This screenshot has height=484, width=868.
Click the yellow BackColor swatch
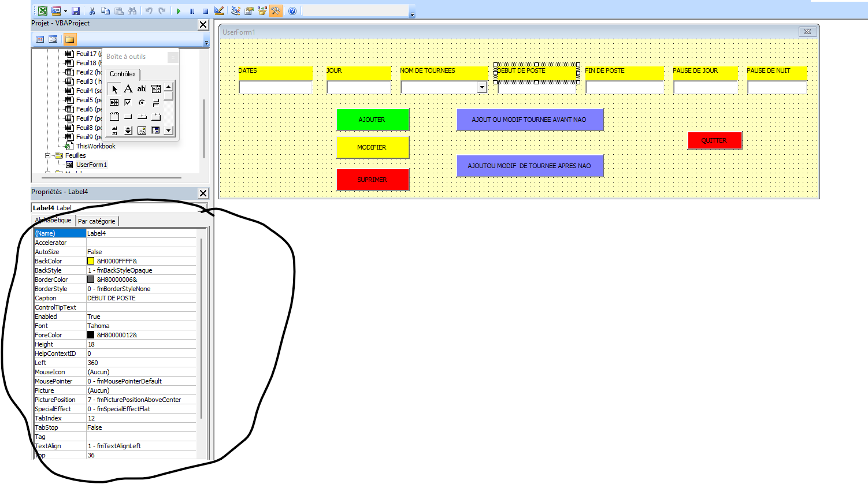91,261
